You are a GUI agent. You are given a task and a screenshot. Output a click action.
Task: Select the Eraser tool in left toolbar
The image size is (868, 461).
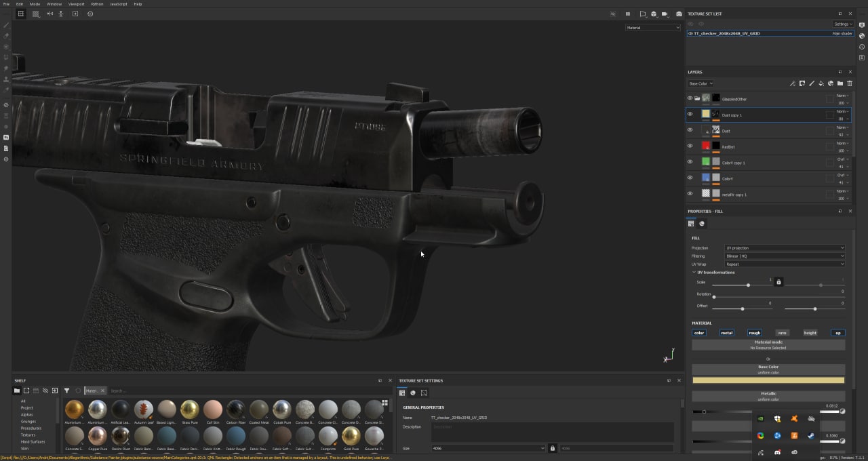[6, 36]
